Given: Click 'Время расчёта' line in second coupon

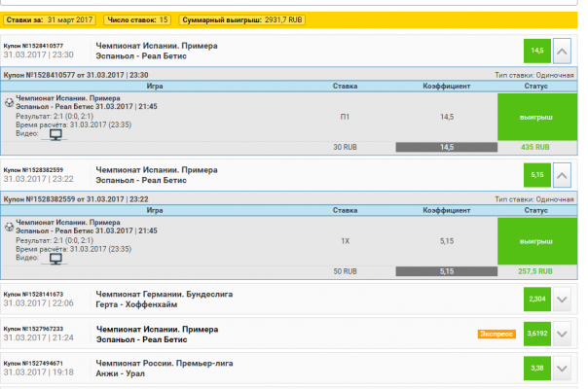Looking at the screenshot, I should (x=74, y=249).
